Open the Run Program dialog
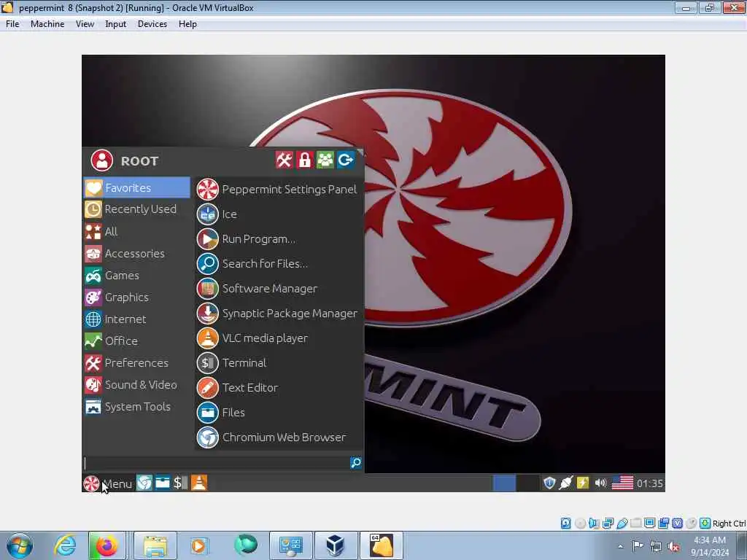The image size is (747, 560). [x=247, y=239]
